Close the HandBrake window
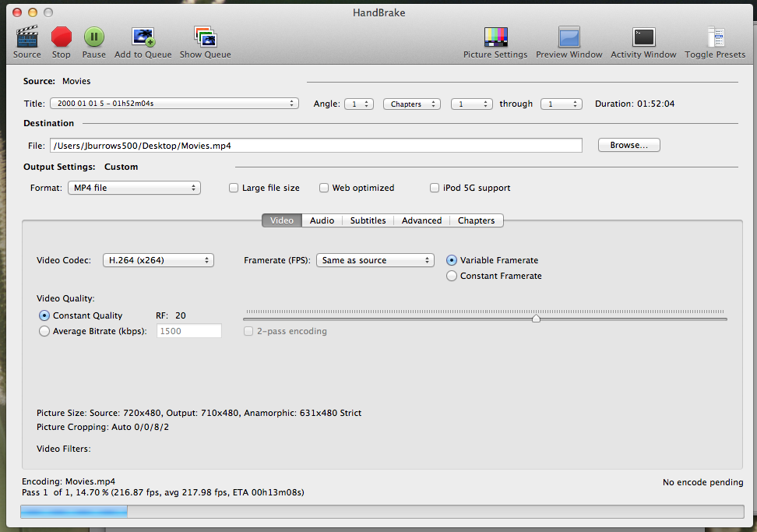The image size is (757, 532). 17,12
